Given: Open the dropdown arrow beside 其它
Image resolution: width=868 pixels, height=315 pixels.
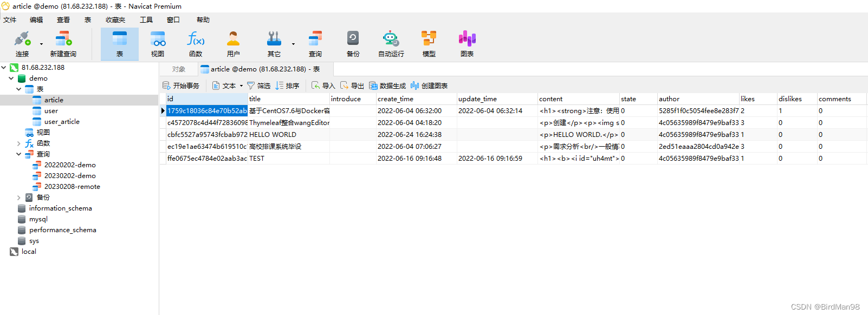Looking at the screenshot, I should click(x=293, y=44).
